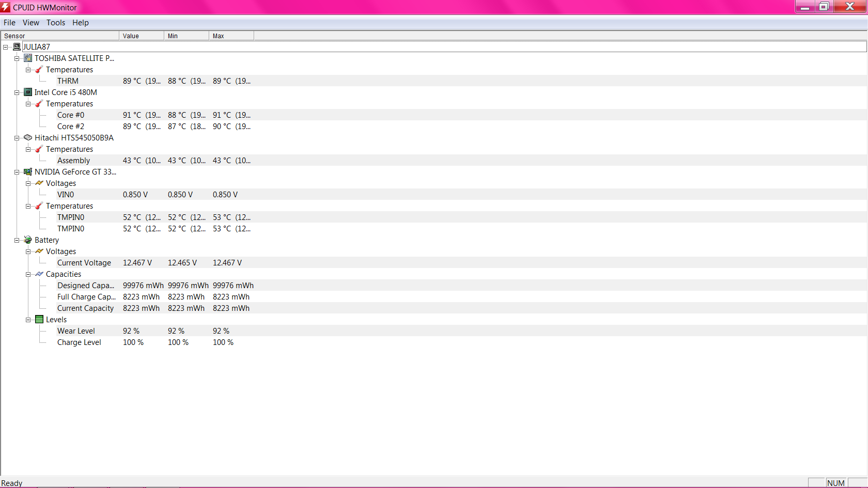868x488 pixels.
Task: Collapse Temperatures under NVIDIA GeForce
Action: (x=28, y=206)
